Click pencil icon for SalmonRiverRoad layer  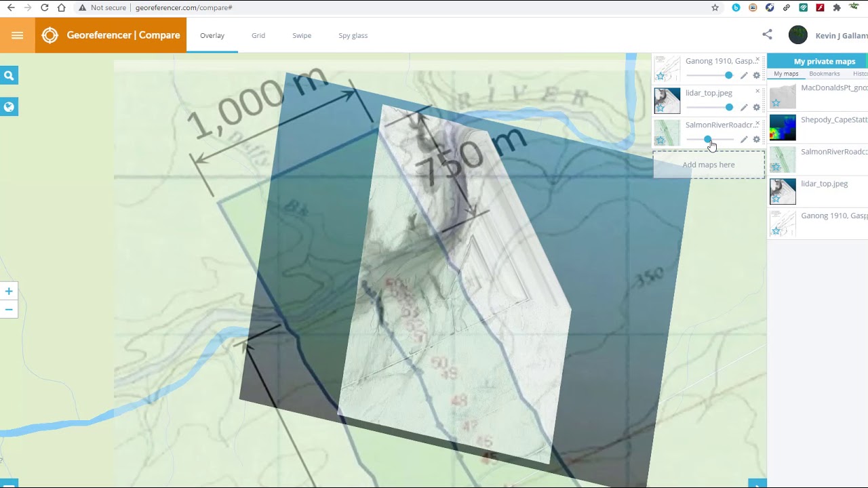[x=744, y=140]
